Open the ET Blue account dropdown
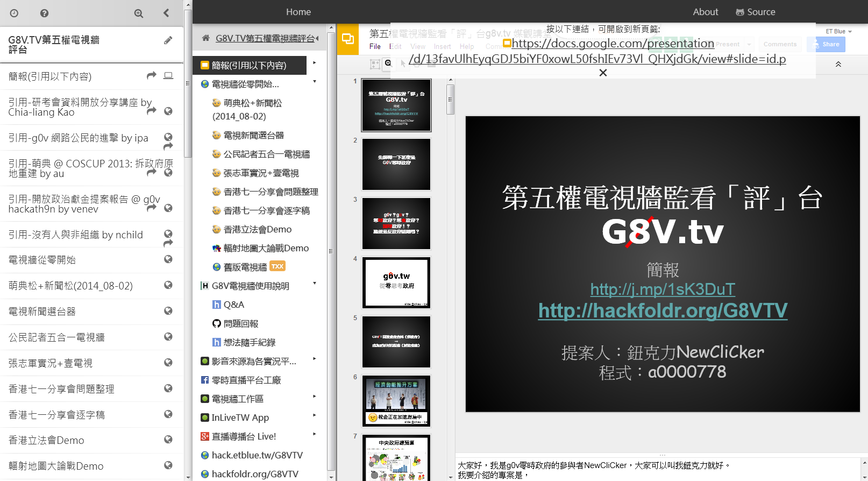The width and height of the screenshot is (868, 481). pyautogui.click(x=839, y=31)
